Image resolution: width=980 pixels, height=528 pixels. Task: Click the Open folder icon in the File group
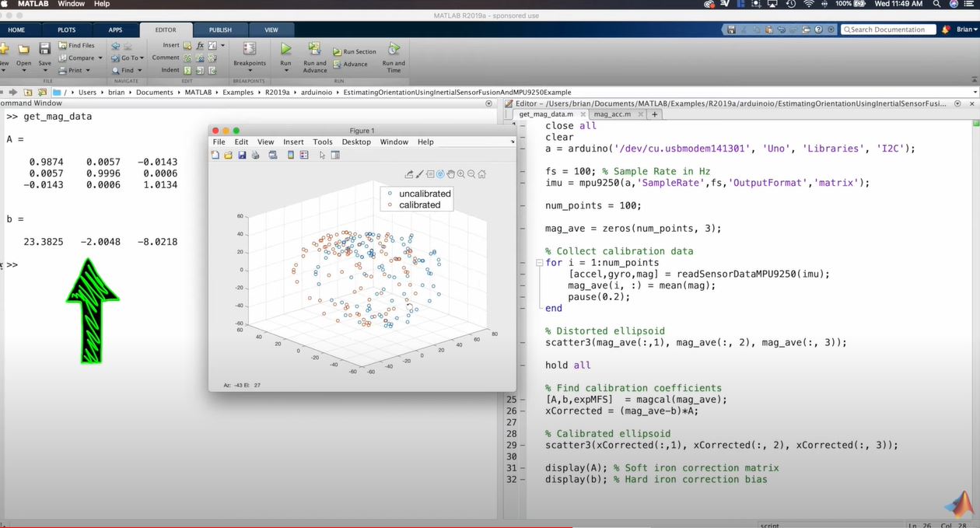pos(23,49)
